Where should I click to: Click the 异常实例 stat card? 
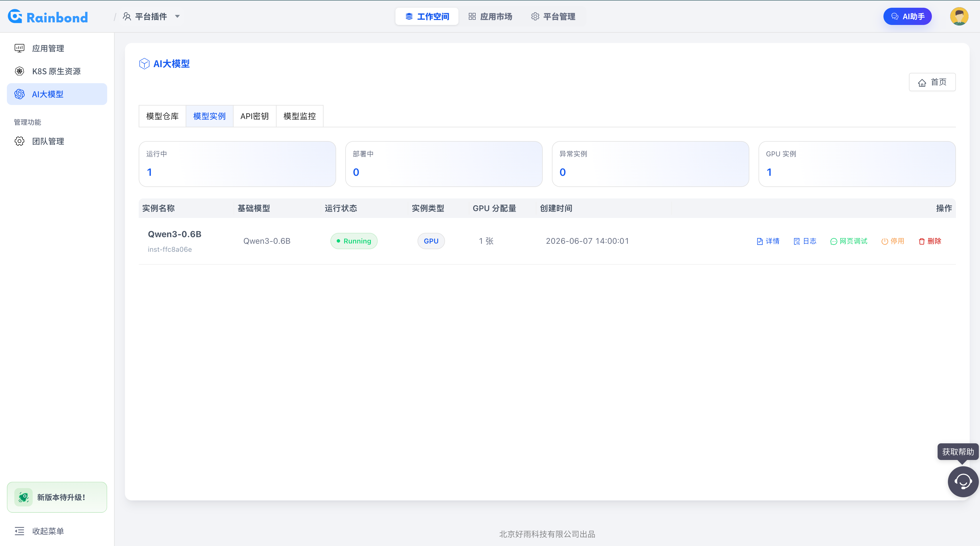tap(650, 164)
